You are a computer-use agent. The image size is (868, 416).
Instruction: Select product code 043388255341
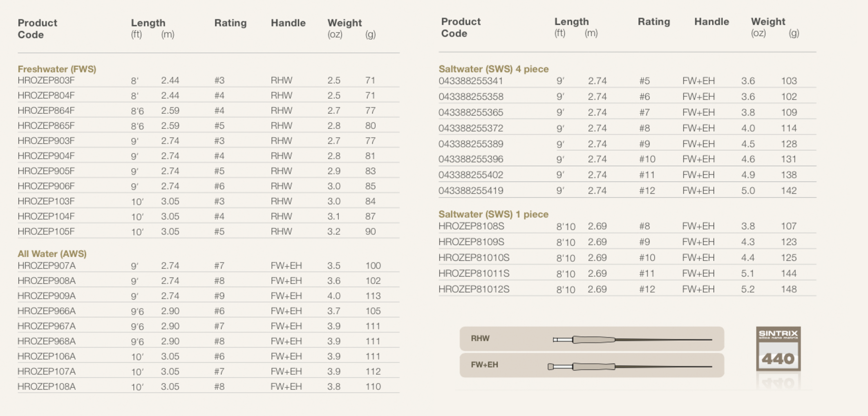coord(471,81)
